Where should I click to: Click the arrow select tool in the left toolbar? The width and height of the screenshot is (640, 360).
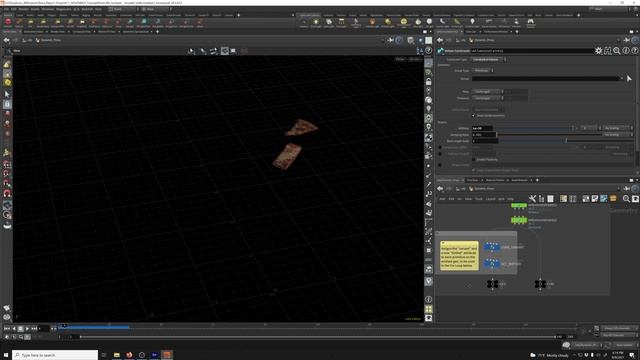click(7, 94)
